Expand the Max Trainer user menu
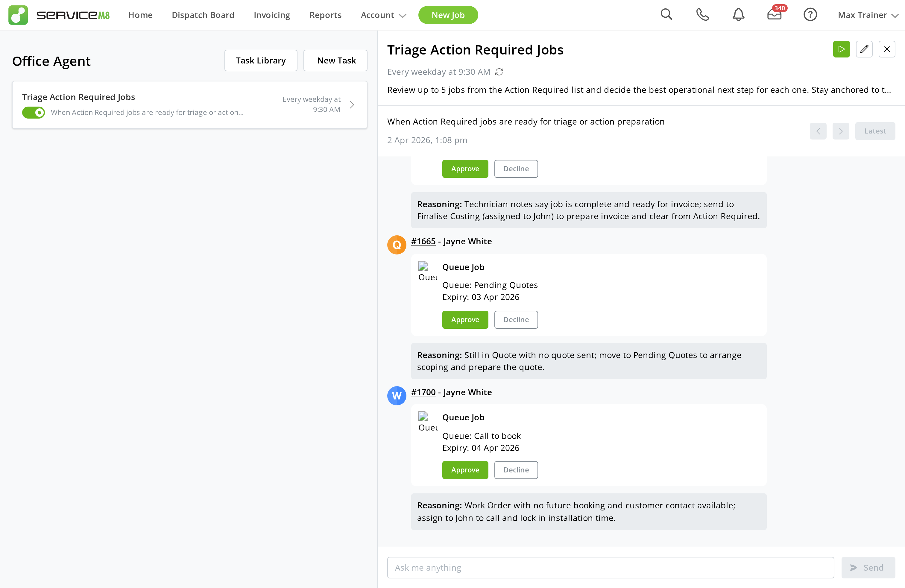Viewport: 905px width, 588px height. (x=867, y=15)
